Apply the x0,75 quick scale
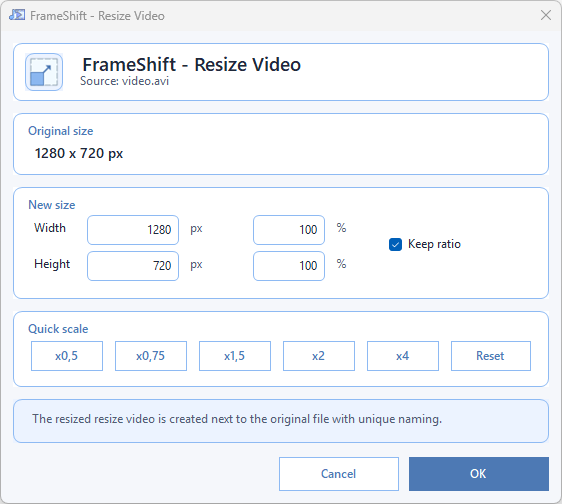562x504 pixels. click(x=151, y=356)
